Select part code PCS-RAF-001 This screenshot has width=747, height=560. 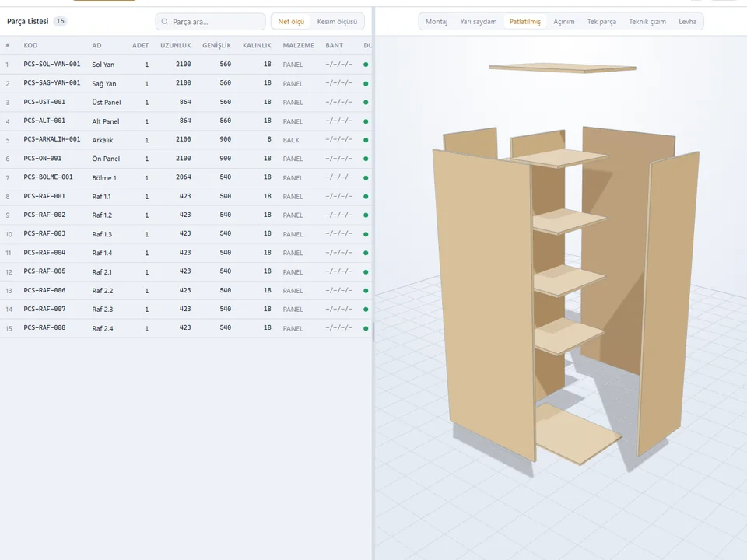(x=44, y=196)
